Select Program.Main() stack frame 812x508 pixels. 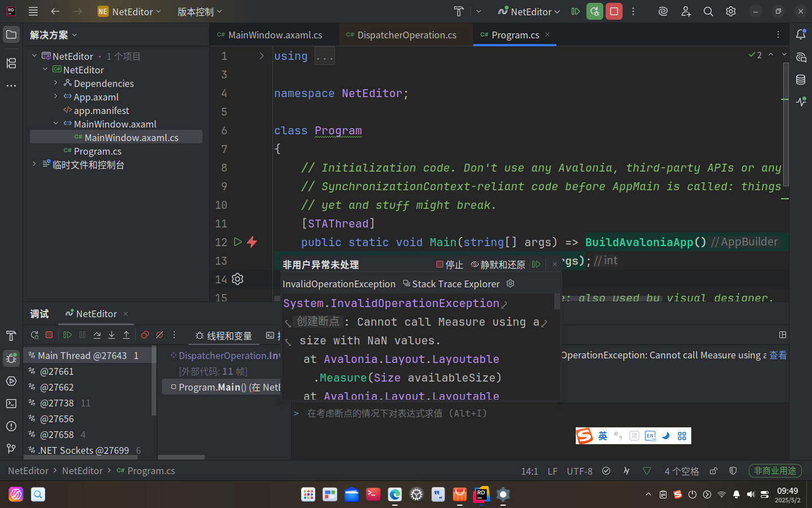click(x=221, y=387)
